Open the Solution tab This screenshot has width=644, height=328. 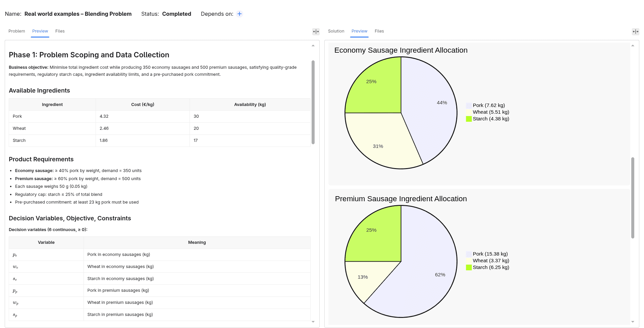pyautogui.click(x=336, y=31)
